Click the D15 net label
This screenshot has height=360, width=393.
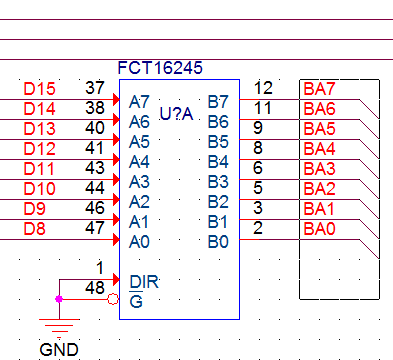[39, 89]
